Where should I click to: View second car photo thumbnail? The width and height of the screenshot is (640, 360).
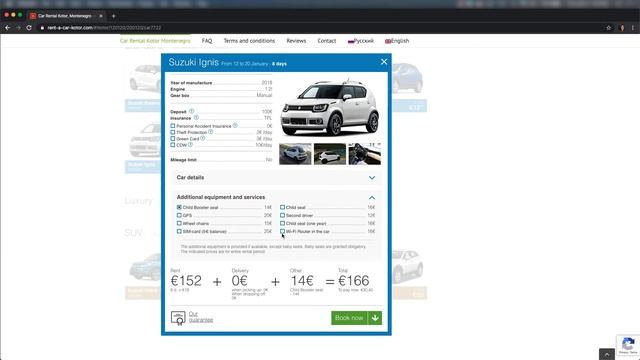tap(330, 154)
